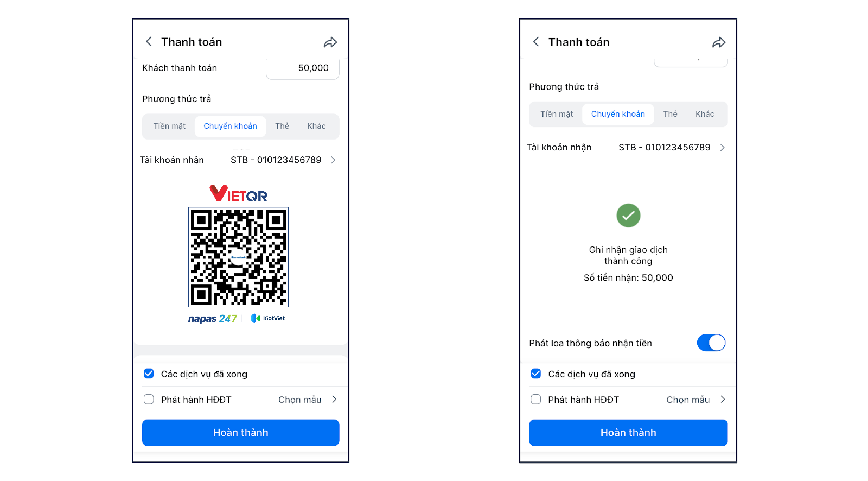Tap share arrow icon on left screen
This screenshot has width=868, height=481.
(330, 42)
